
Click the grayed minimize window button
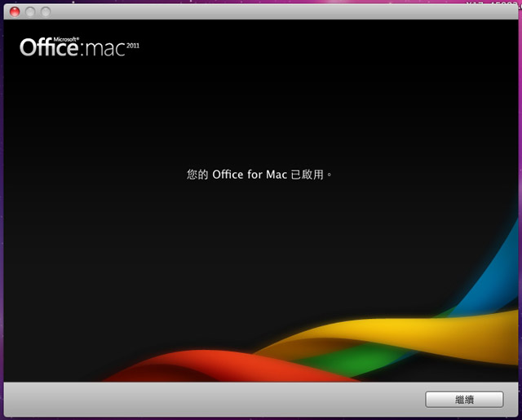[30, 11]
